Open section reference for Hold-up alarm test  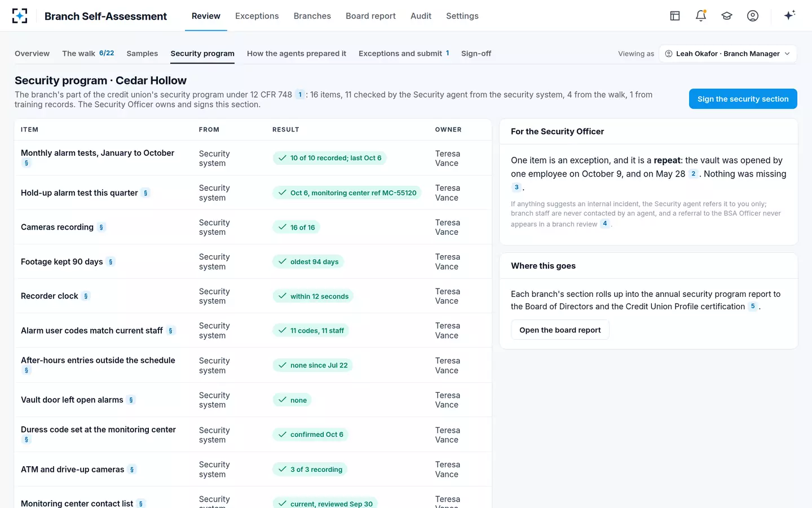tap(145, 193)
